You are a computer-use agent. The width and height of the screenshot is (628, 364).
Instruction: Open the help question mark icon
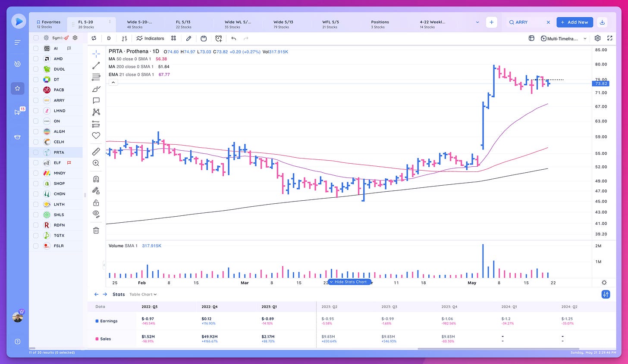click(18, 342)
